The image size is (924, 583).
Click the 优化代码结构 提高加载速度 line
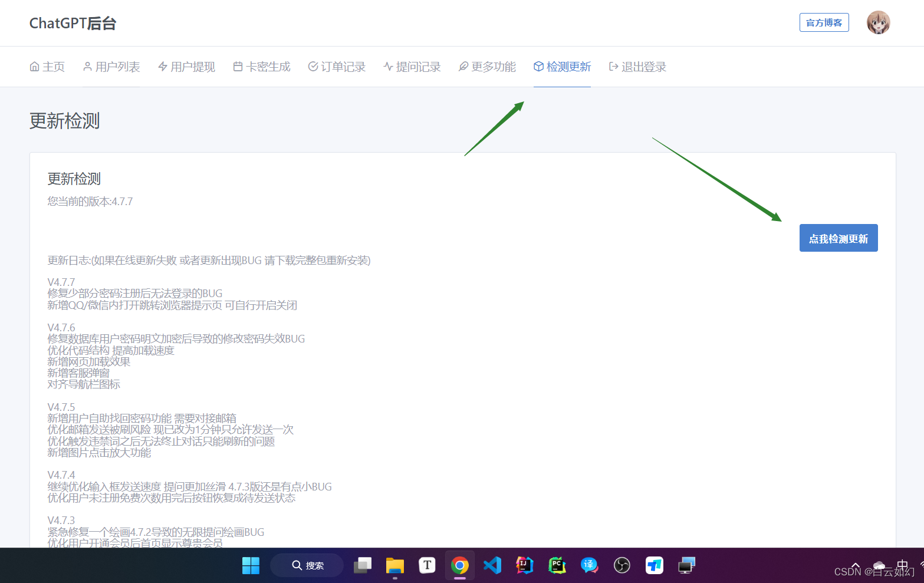(x=111, y=350)
